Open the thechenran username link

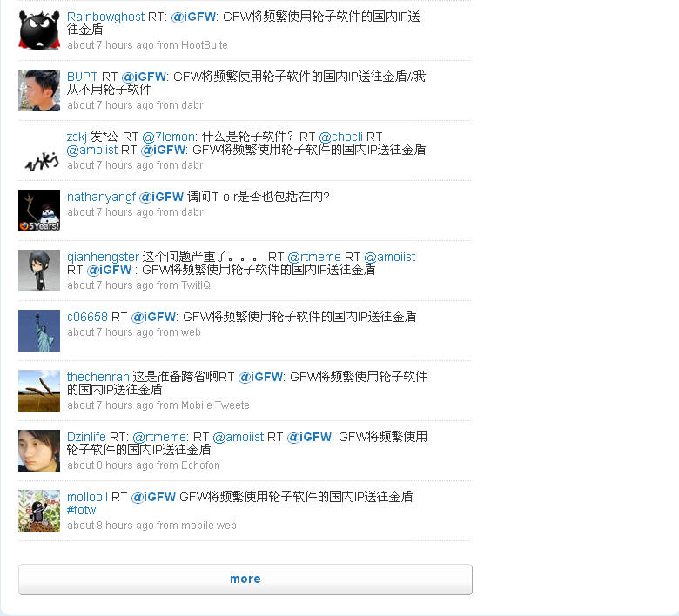pyautogui.click(x=97, y=377)
